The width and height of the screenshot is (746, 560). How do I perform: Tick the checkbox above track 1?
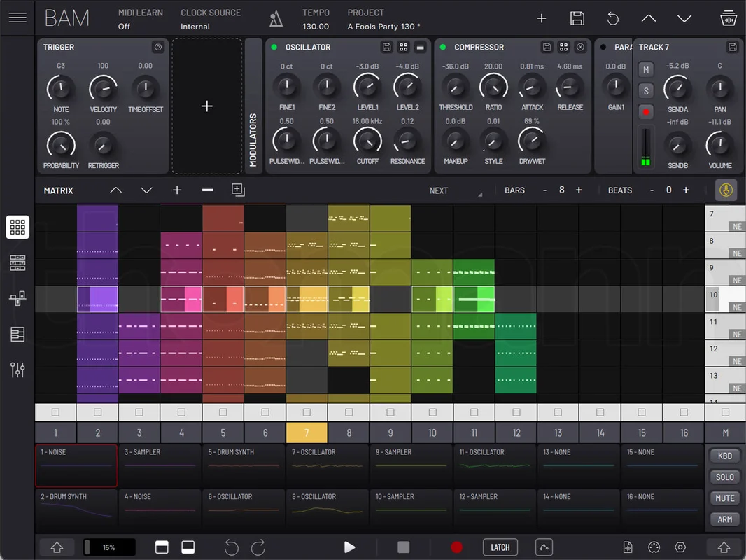point(56,412)
